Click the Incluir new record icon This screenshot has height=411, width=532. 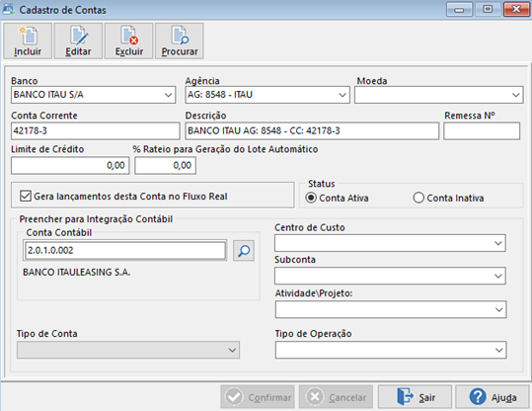[x=28, y=36]
